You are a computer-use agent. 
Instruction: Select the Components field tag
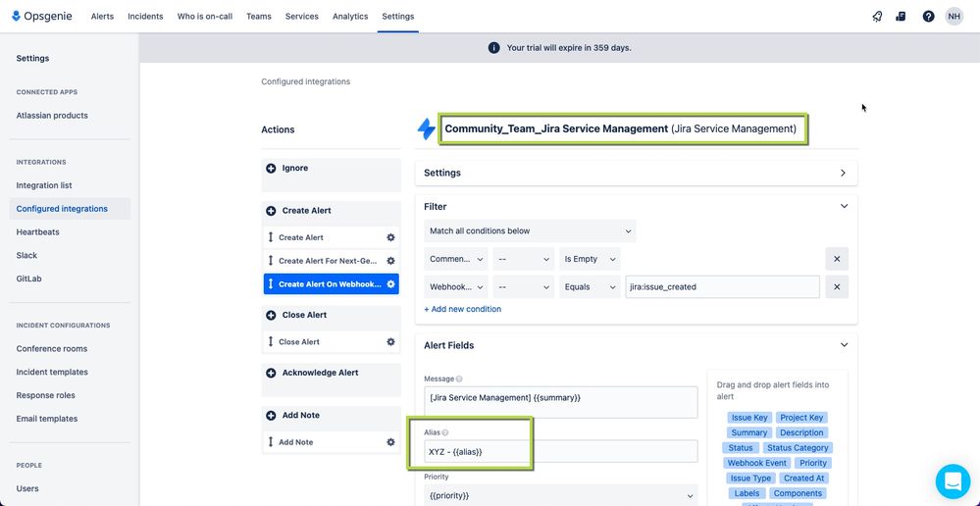[798, 493]
